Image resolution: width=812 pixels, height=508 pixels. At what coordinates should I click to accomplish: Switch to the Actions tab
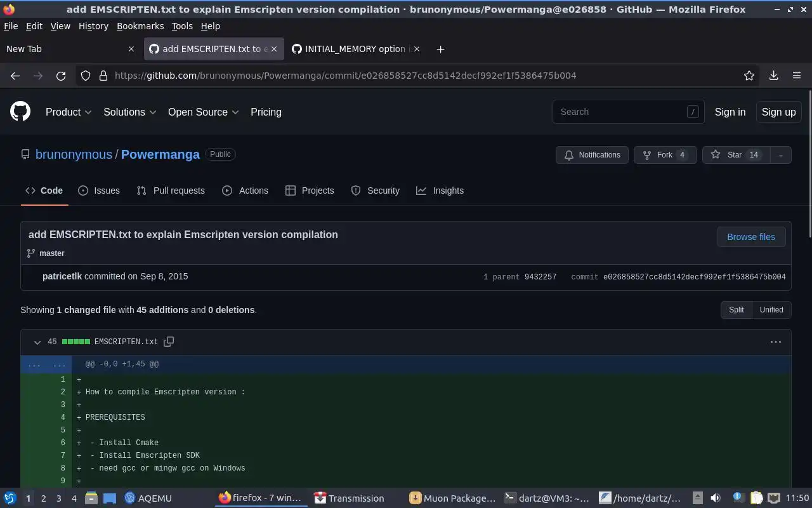[x=245, y=190]
